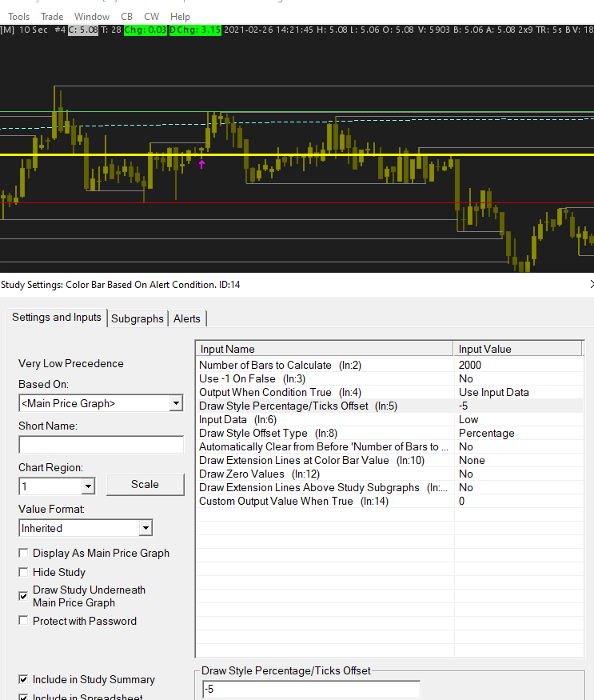Enable Protect with Password checkbox

point(23,621)
